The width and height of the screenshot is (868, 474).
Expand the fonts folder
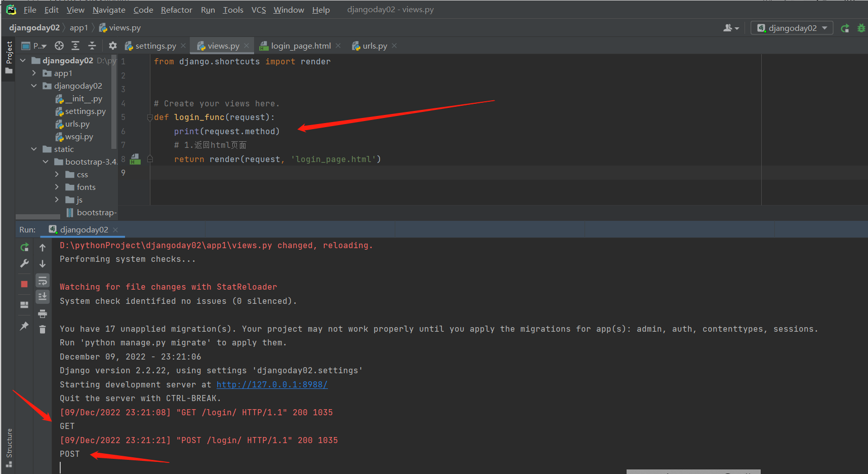click(x=57, y=187)
